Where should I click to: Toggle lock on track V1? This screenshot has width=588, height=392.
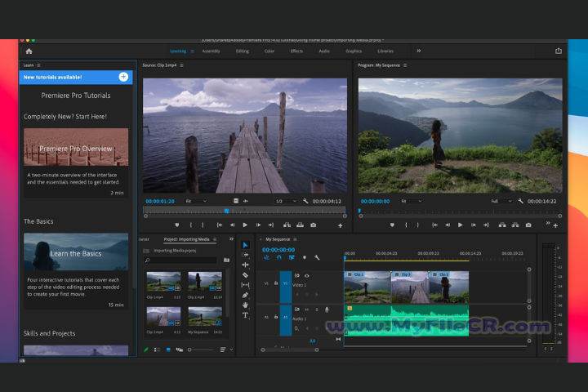coord(276,283)
